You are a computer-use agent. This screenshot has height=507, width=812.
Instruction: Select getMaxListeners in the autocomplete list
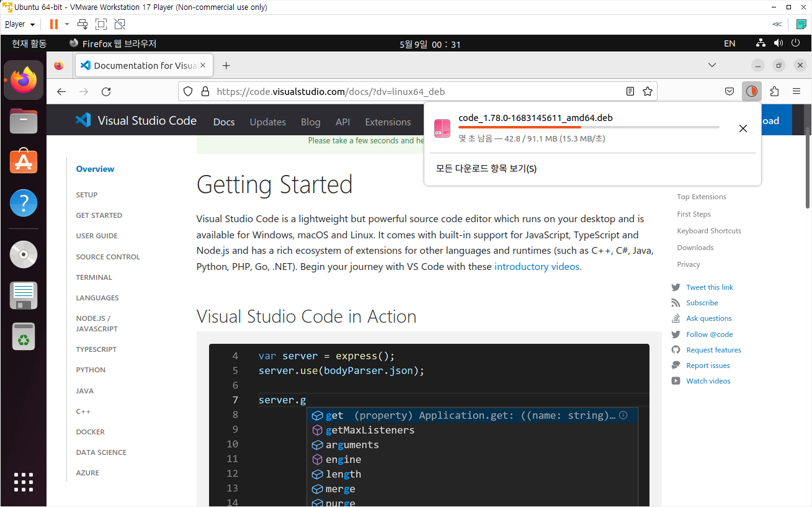coord(370,430)
